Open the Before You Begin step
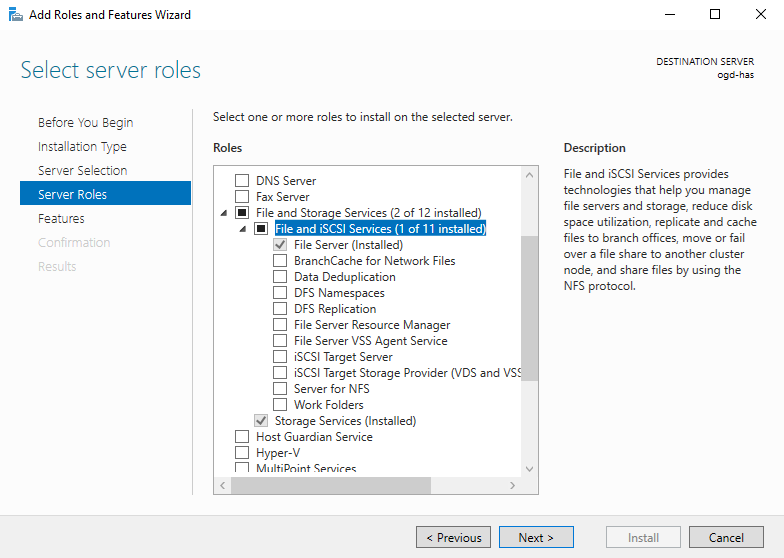Screen dimensions: 784x558 (85, 123)
